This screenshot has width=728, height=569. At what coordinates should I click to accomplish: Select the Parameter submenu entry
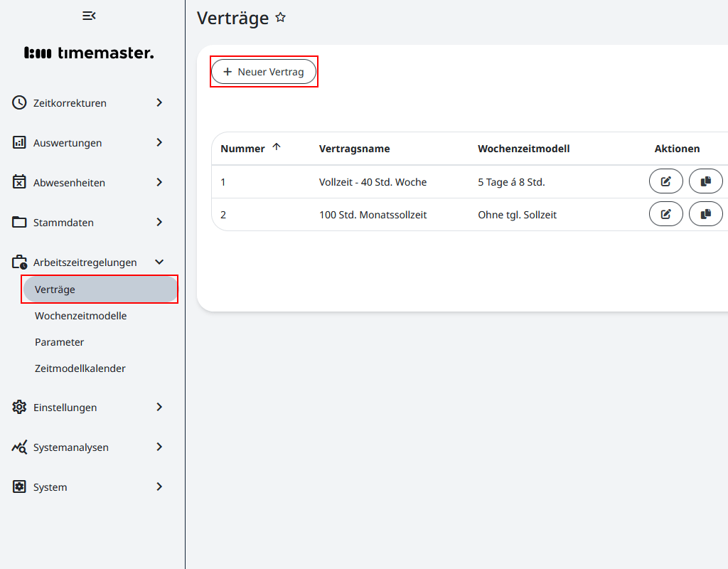pos(59,342)
